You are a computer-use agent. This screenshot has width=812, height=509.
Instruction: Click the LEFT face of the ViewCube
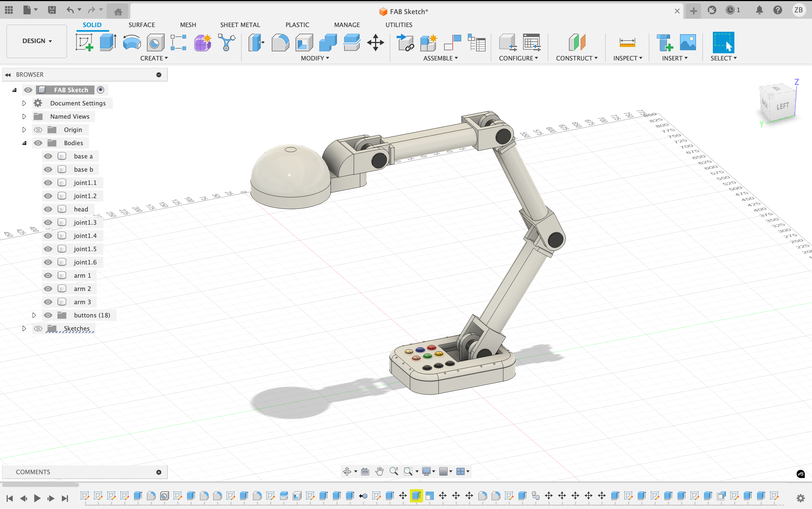pos(783,105)
